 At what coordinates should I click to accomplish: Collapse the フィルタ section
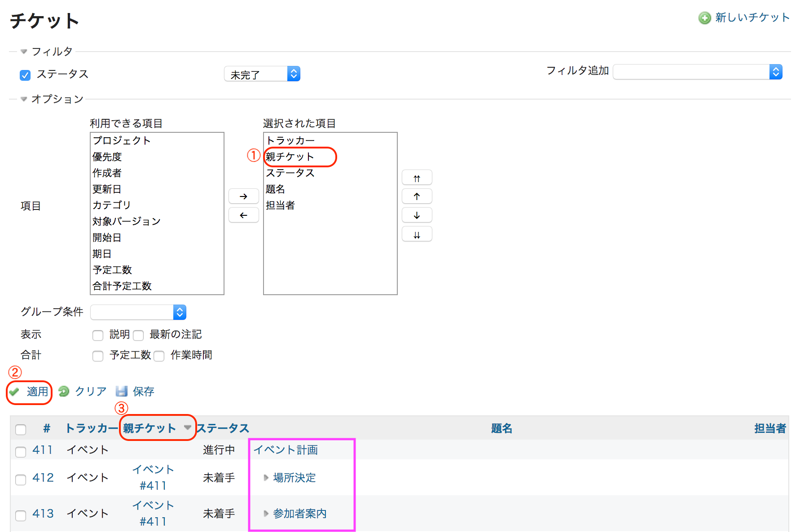47,52
